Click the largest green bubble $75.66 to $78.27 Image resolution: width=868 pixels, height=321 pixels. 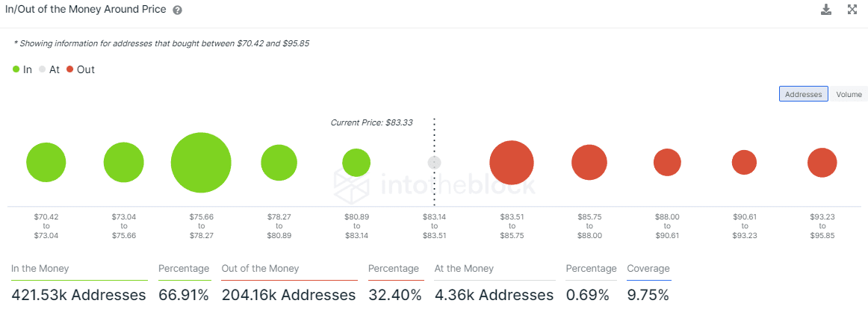(201, 163)
